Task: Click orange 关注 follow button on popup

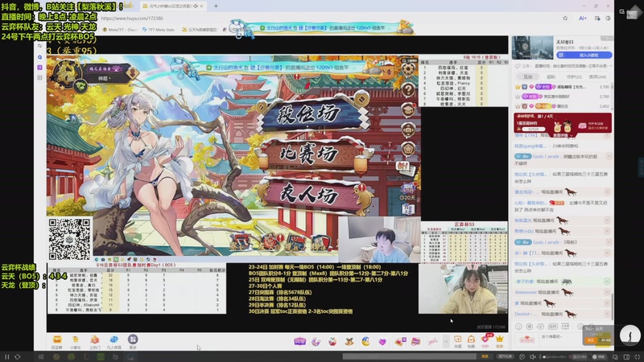Action: (x=591, y=339)
